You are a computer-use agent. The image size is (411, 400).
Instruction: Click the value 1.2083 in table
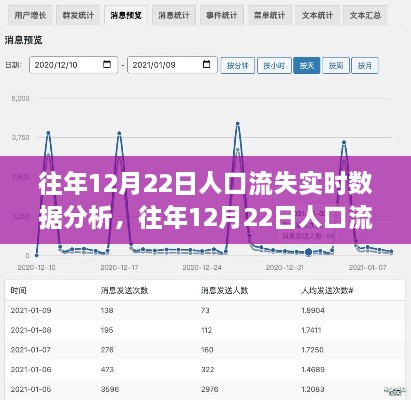pyautogui.click(x=313, y=389)
